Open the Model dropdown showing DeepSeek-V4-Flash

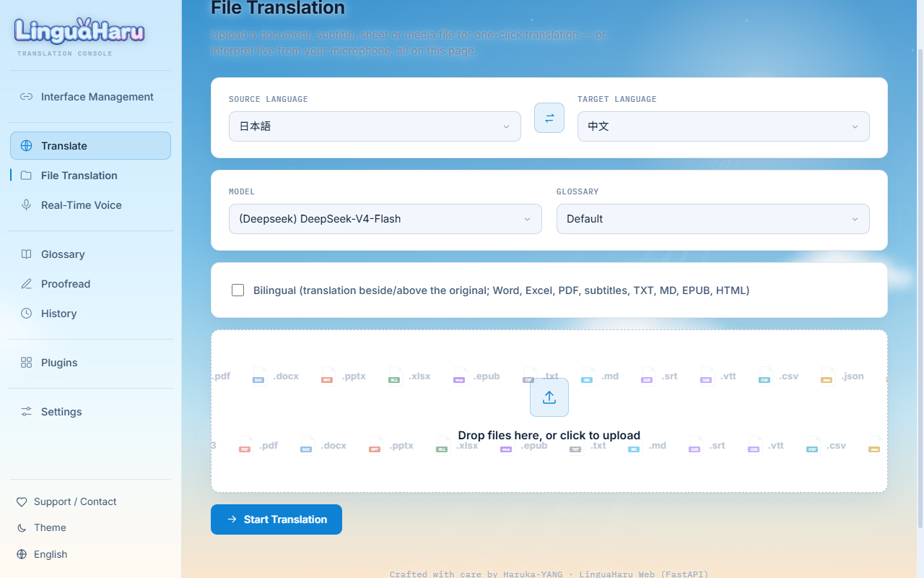385,219
